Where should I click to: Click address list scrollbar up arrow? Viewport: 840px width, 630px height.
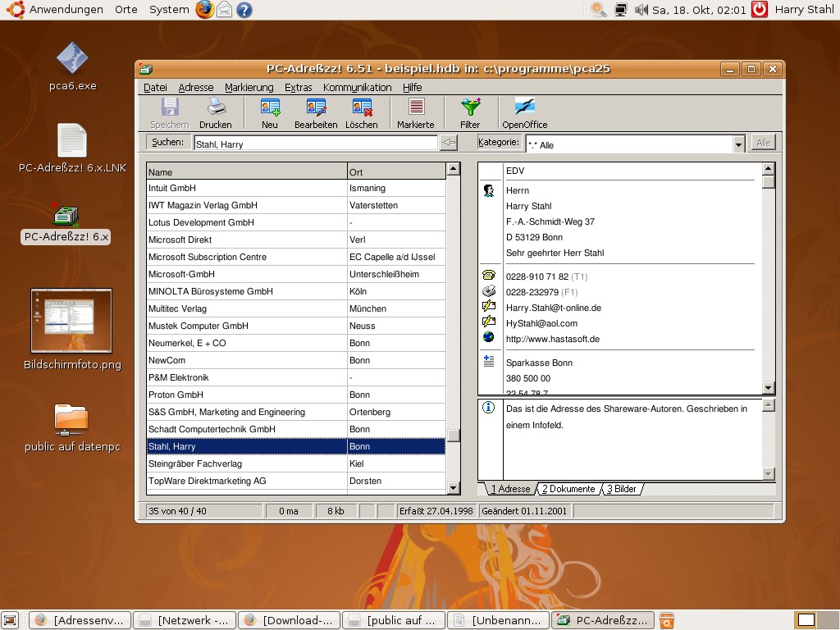(x=453, y=169)
